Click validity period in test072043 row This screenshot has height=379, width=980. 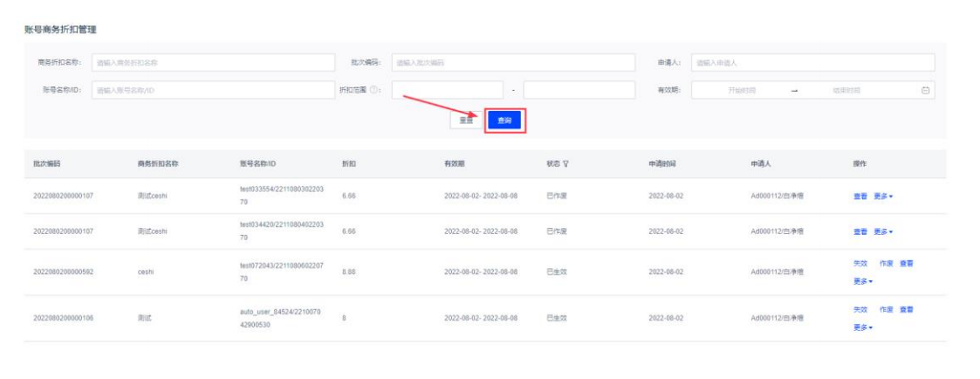481,272
